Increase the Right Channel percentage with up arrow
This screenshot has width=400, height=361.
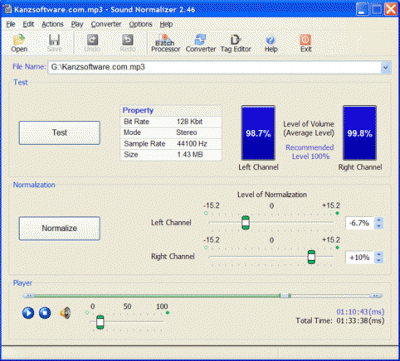click(x=379, y=254)
